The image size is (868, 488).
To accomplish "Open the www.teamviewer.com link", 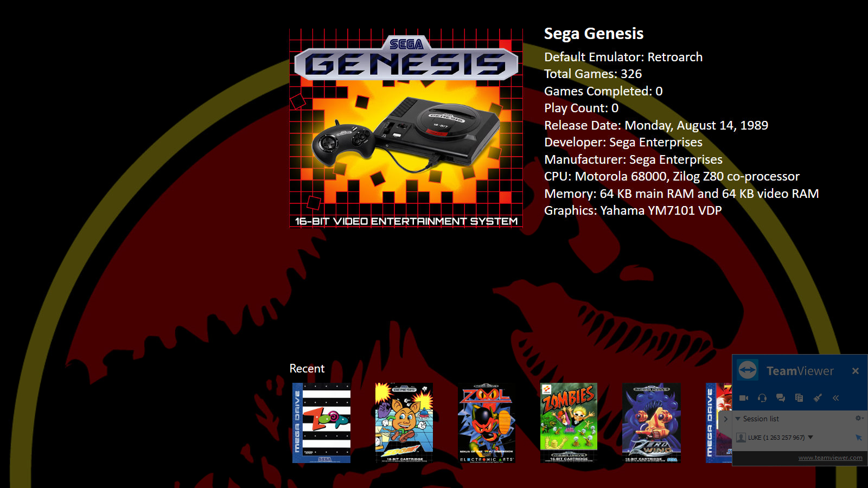I will [830, 458].
